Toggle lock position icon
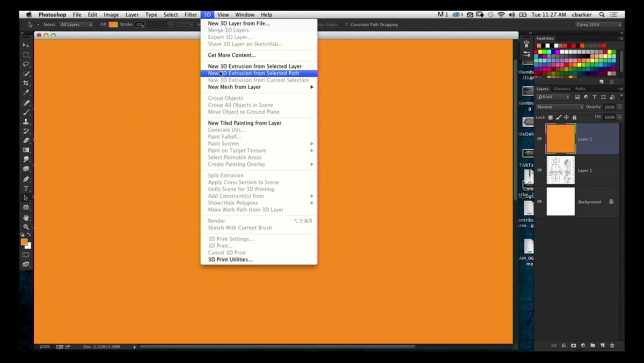This screenshot has width=644, height=363. coord(566,117)
